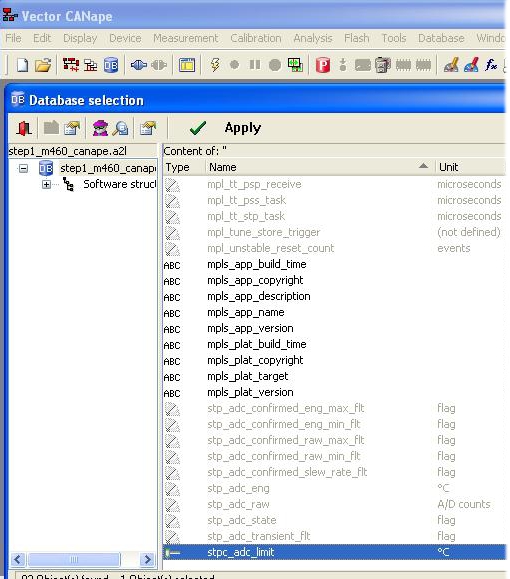Select the Software structure tree item
Screen dimensions: 510x579
click(119, 184)
